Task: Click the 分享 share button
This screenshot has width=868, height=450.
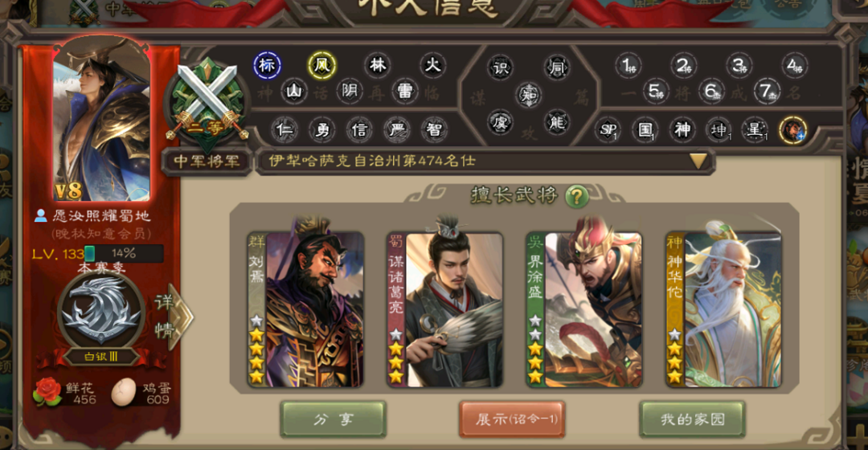Action: (333, 419)
